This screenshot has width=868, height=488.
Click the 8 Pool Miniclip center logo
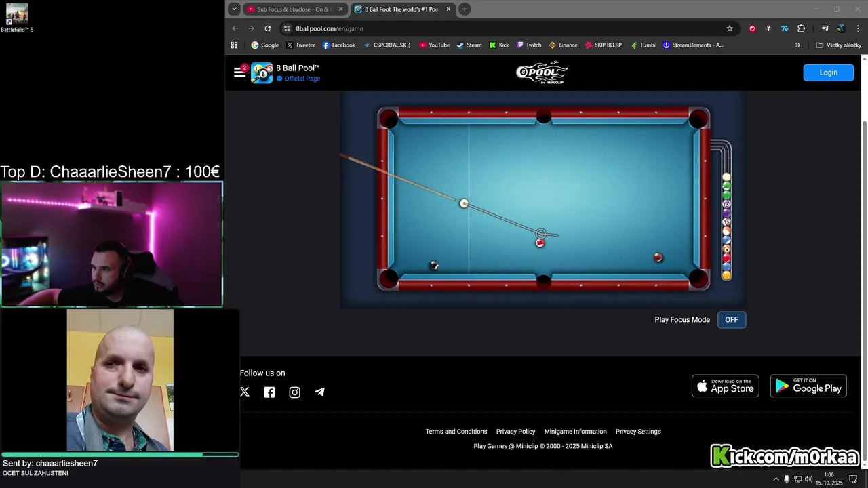(x=541, y=73)
